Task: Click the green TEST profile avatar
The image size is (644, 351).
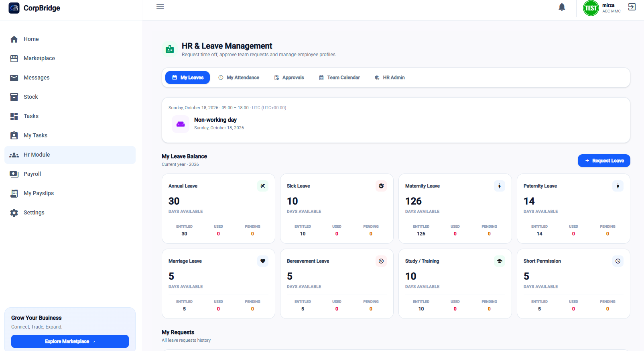Action: click(x=591, y=8)
